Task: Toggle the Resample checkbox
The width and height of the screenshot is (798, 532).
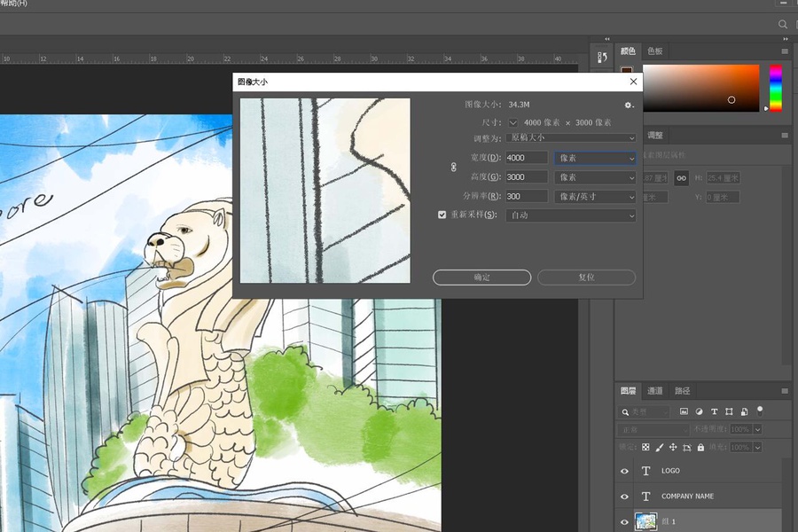Action: (442, 215)
